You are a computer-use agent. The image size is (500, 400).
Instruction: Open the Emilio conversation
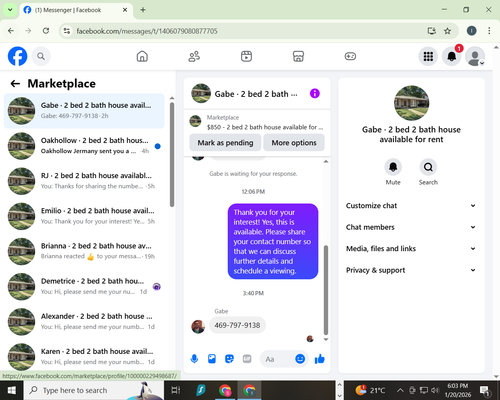click(x=84, y=216)
